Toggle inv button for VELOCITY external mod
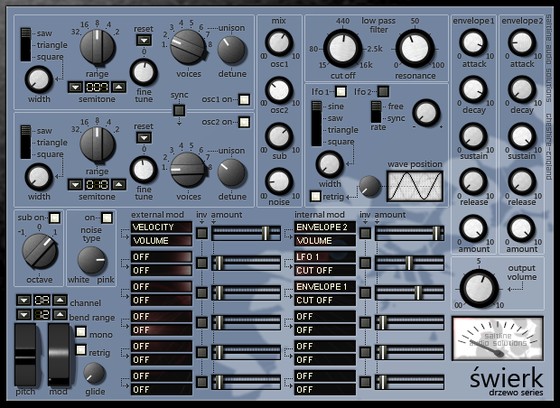Screen dimensions: 560x408 click(x=202, y=233)
